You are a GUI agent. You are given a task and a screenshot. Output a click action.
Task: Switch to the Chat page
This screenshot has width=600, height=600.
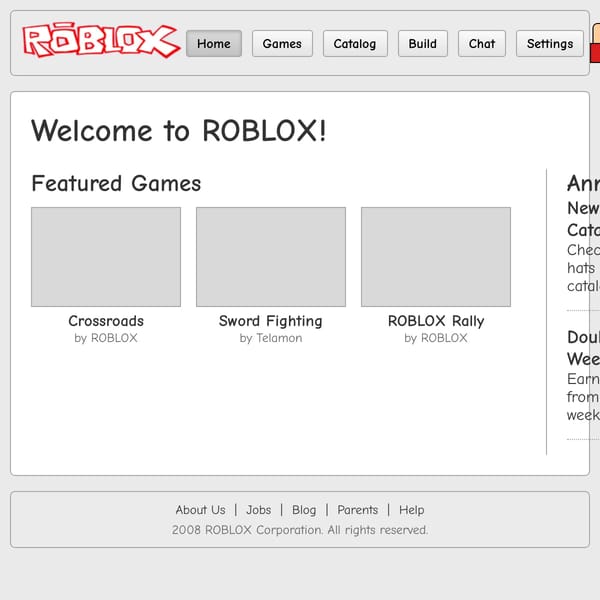click(482, 44)
